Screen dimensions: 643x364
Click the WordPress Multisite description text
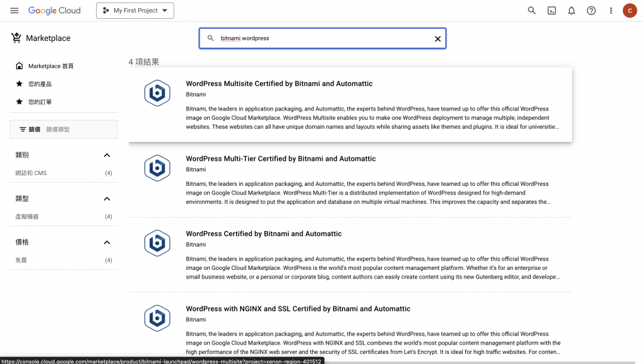[x=372, y=117]
